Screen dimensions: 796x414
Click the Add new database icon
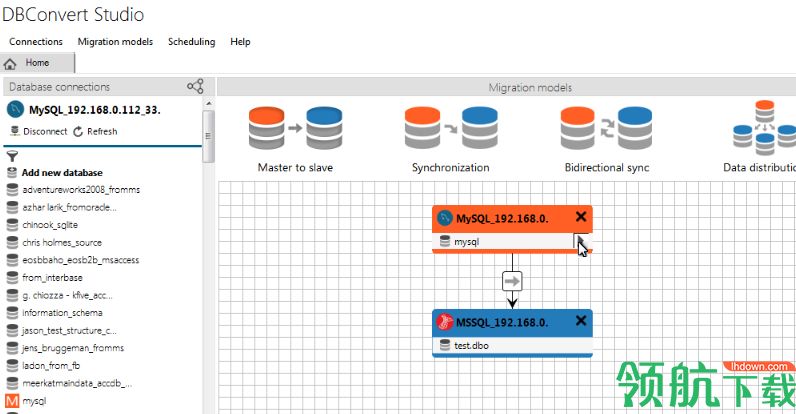pos(12,172)
